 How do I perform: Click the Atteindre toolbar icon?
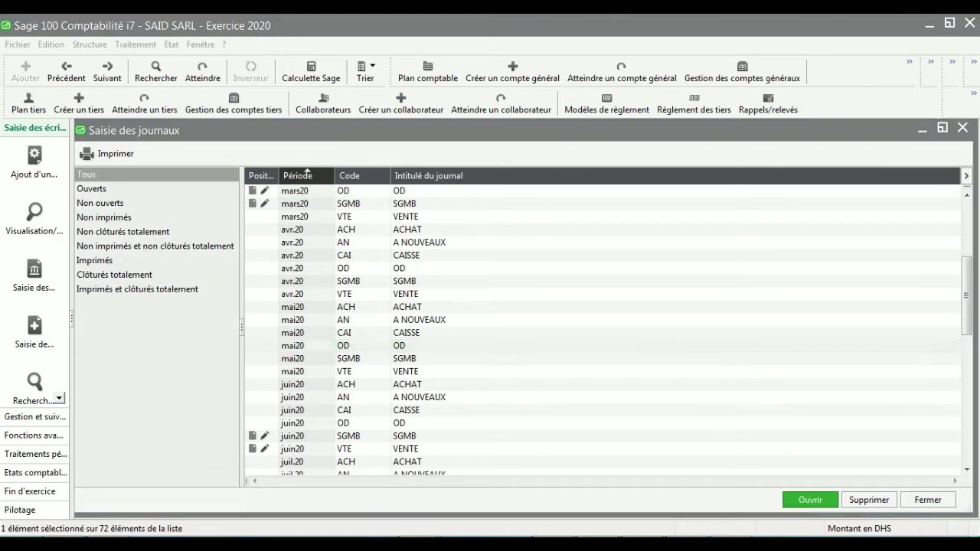203,71
